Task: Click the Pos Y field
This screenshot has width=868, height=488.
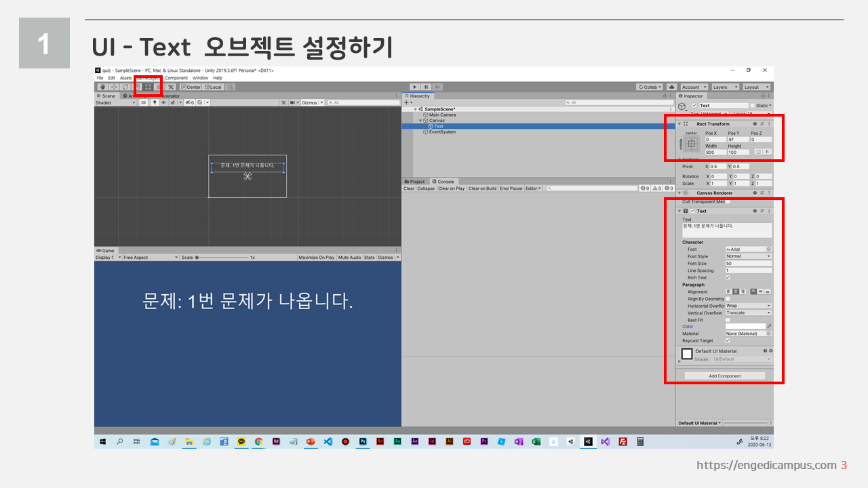Action: coord(738,140)
